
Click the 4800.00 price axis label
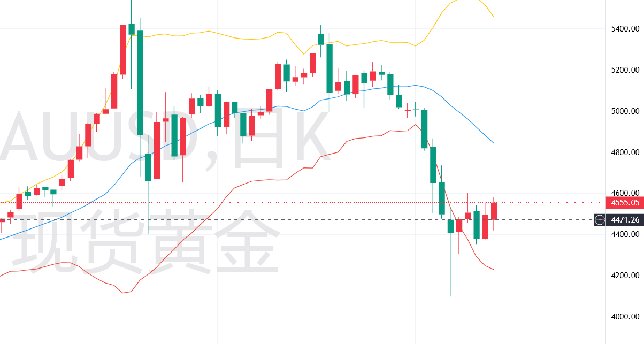click(x=626, y=152)
